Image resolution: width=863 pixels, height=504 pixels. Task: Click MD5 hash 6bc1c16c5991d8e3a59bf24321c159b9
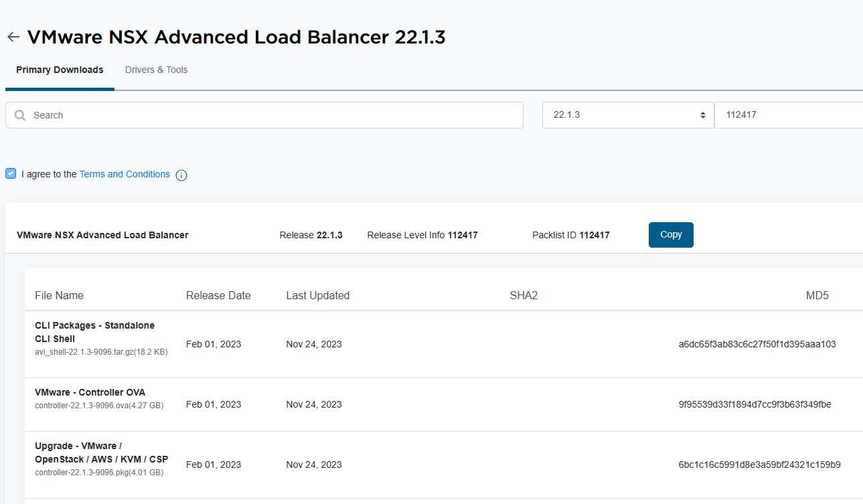click(759, 465)
